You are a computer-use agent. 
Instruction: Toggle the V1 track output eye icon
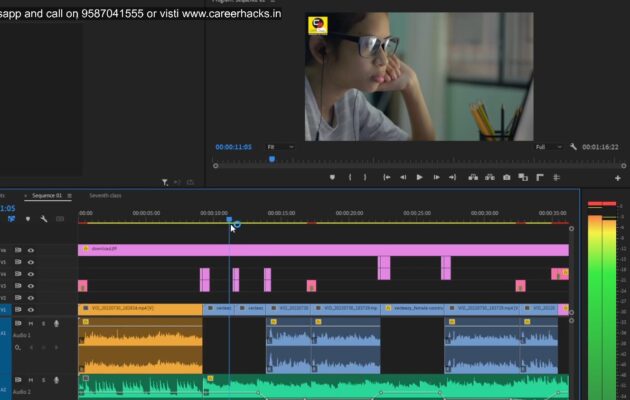tap(31, 310)
